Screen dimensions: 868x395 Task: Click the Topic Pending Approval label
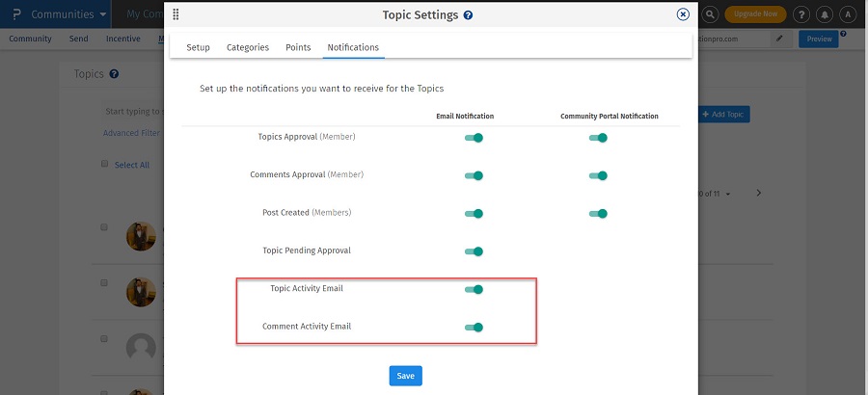(x=307, y=250)
